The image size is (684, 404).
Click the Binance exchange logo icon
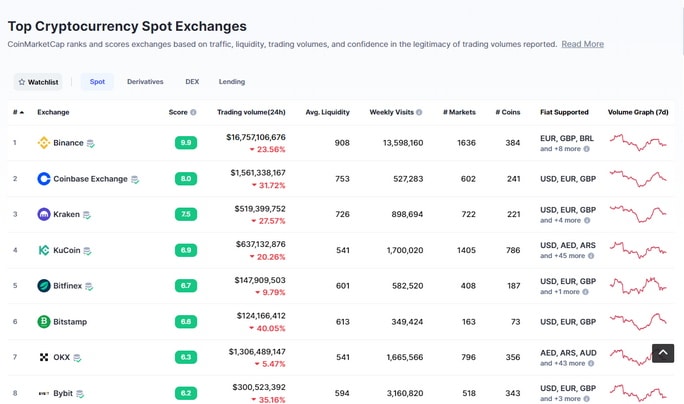(x=44, y=143)
